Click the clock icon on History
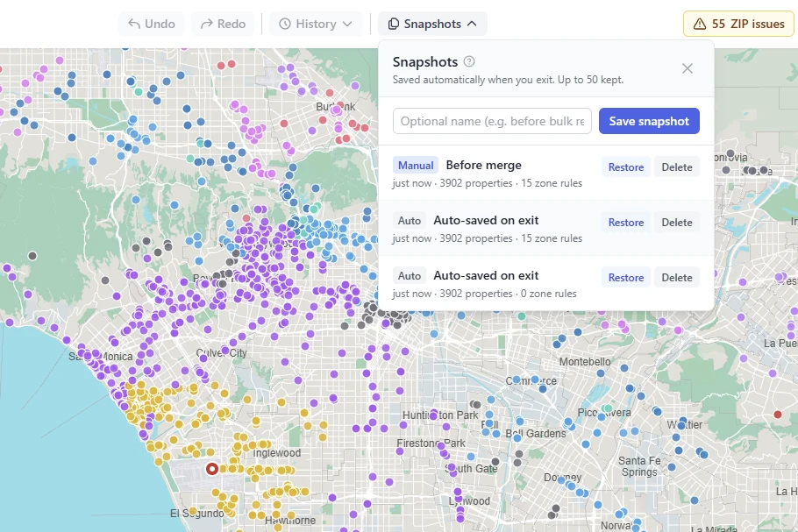 tap(285, 24)
